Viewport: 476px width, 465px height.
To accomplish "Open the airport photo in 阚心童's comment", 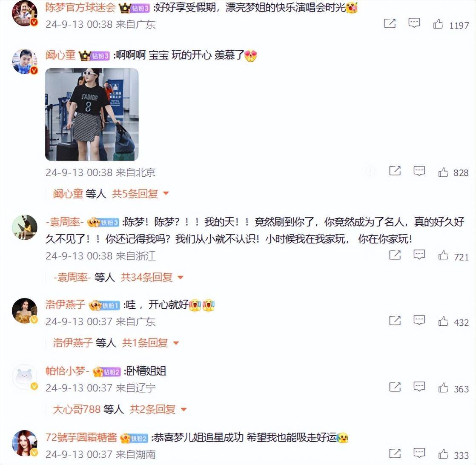I will [x=92, y=115].
